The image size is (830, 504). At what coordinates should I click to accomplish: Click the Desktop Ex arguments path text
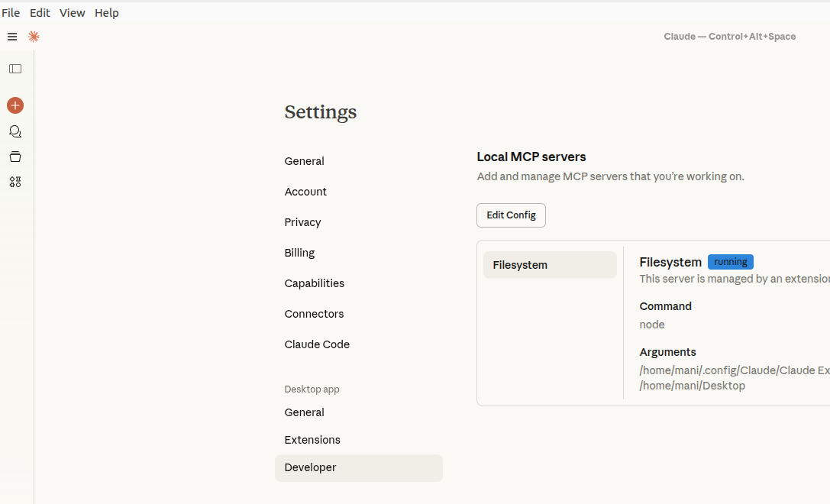point(733,370)
